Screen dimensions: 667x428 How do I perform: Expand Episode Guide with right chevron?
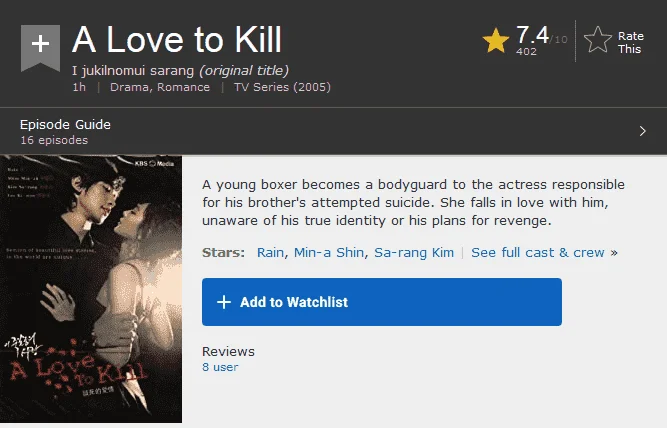[x=642, y=131]
